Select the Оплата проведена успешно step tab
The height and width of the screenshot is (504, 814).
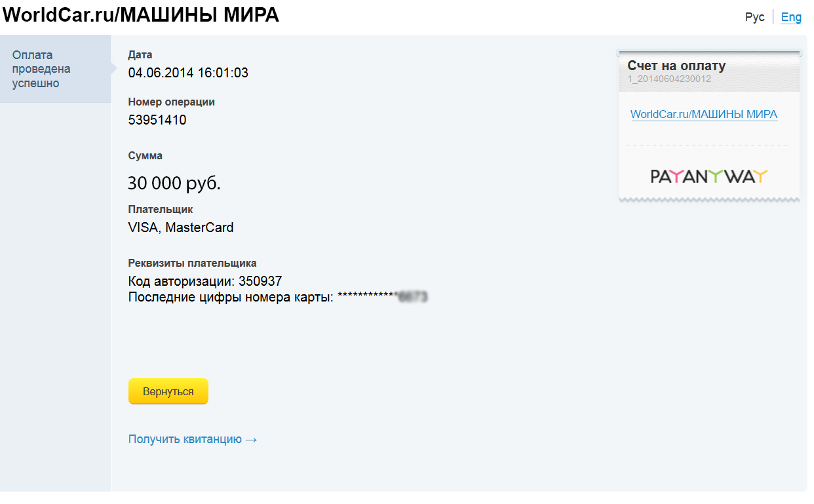(56, 69)
